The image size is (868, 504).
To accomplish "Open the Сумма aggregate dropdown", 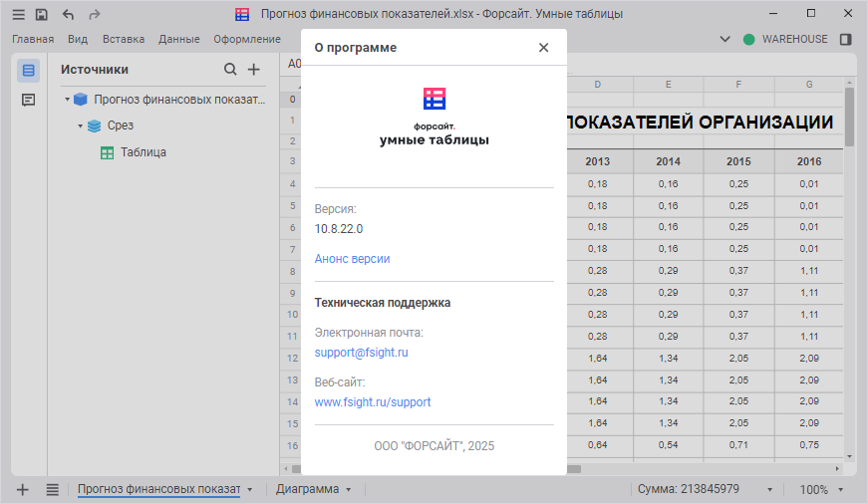I will click(769, 490).
